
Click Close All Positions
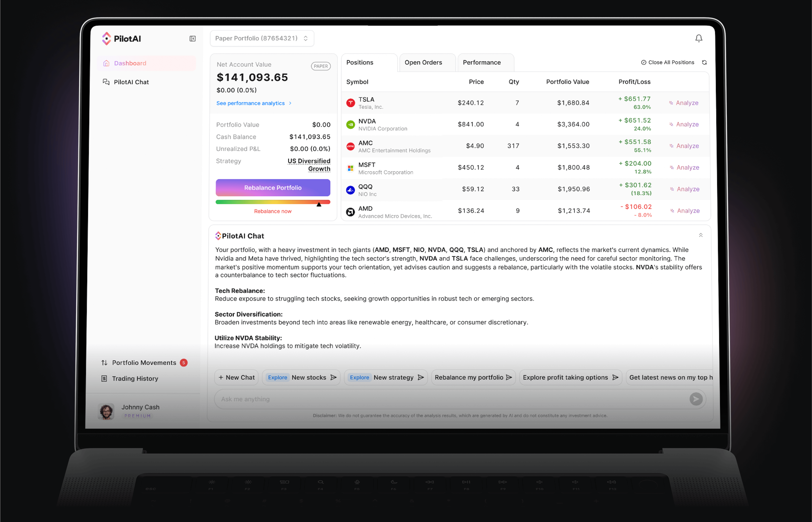(668, 62)
